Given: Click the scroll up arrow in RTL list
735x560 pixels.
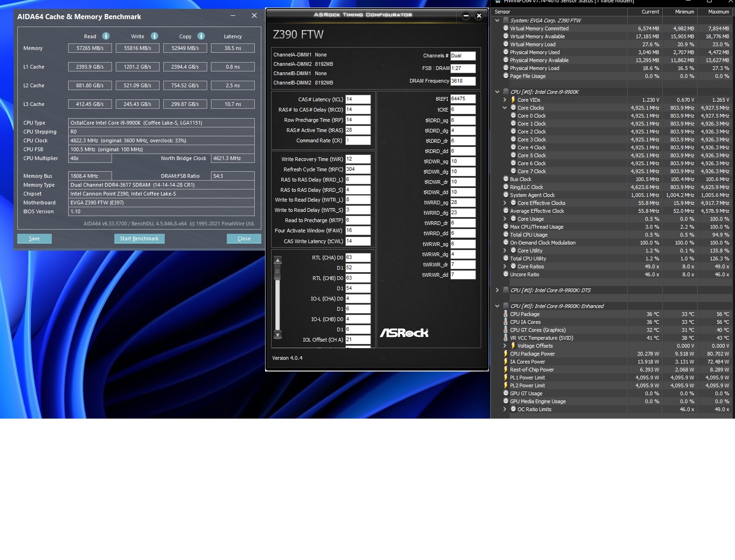Looking at the screenshot, I should coord(278,260).
